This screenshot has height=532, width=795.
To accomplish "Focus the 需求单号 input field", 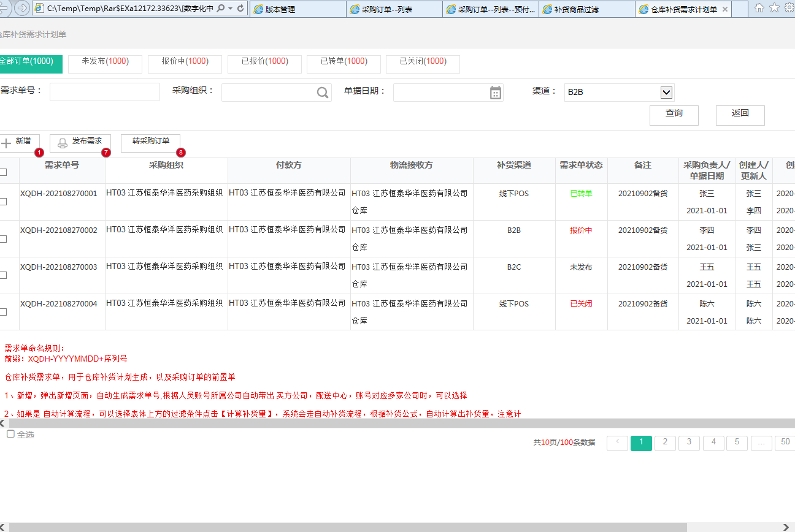I will point(105,92).
